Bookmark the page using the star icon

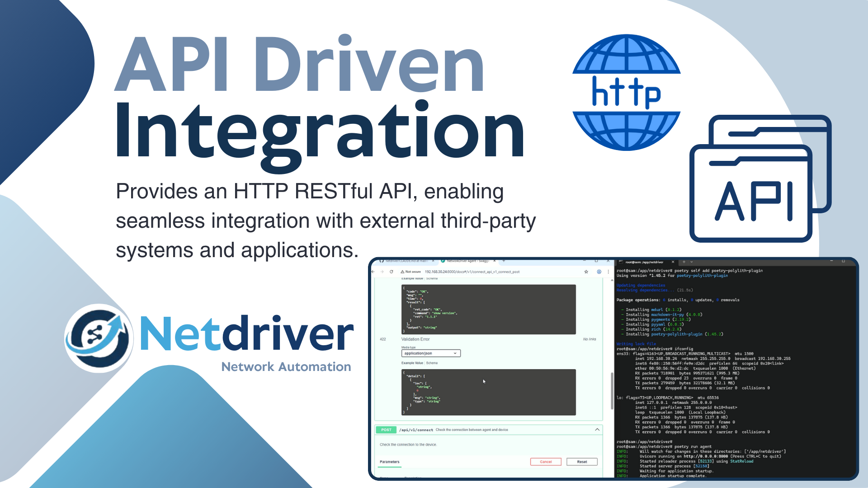pos(586,272)
